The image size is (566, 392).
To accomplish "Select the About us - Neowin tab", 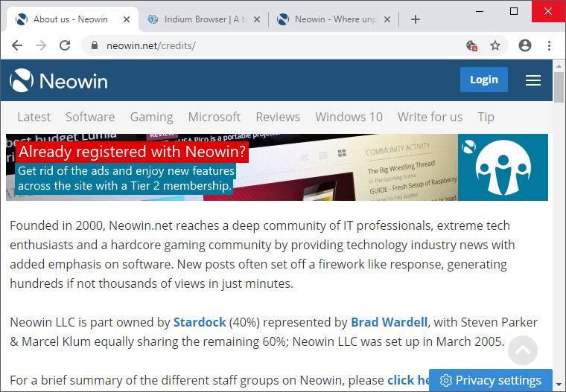I will [72, 19].
